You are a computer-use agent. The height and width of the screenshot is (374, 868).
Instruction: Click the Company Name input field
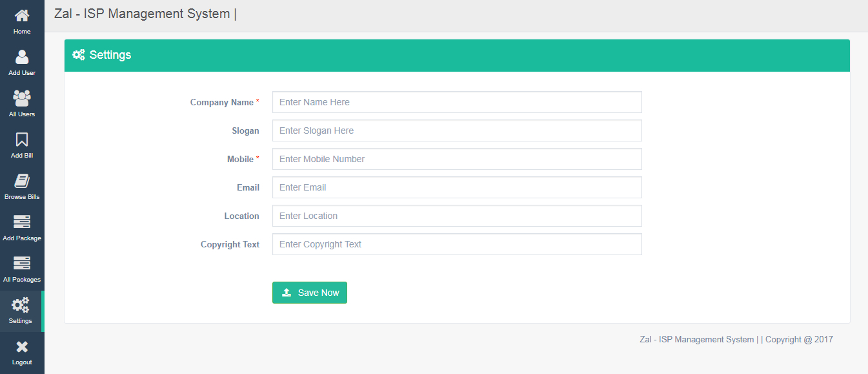[456, 102]
